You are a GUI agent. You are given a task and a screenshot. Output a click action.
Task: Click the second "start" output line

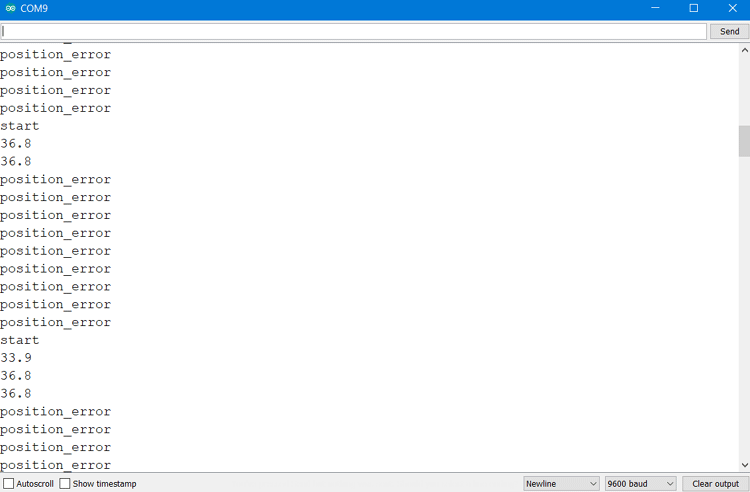20,340
